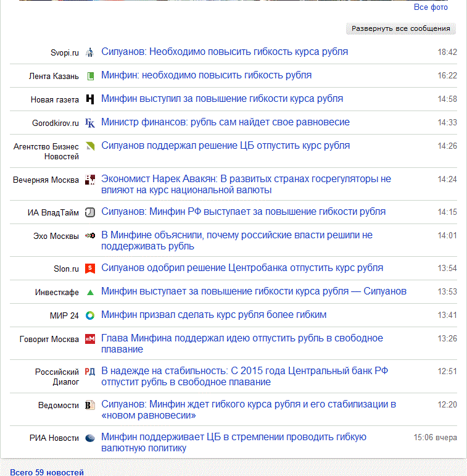Click the 13:41 timestamp

[447, 315]
